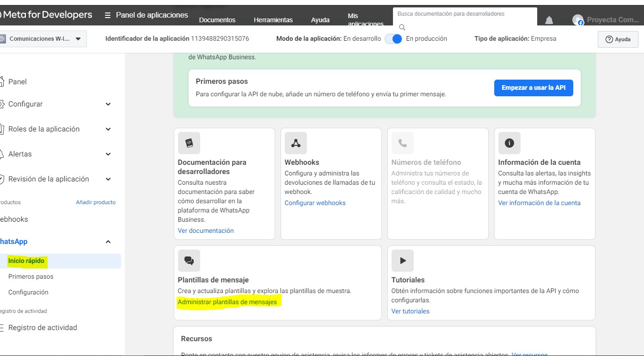Image resolution: width=644 pixels, height=356 pixels.
Task: Click the application ID 1139488290315076
Action: point(220,39)
